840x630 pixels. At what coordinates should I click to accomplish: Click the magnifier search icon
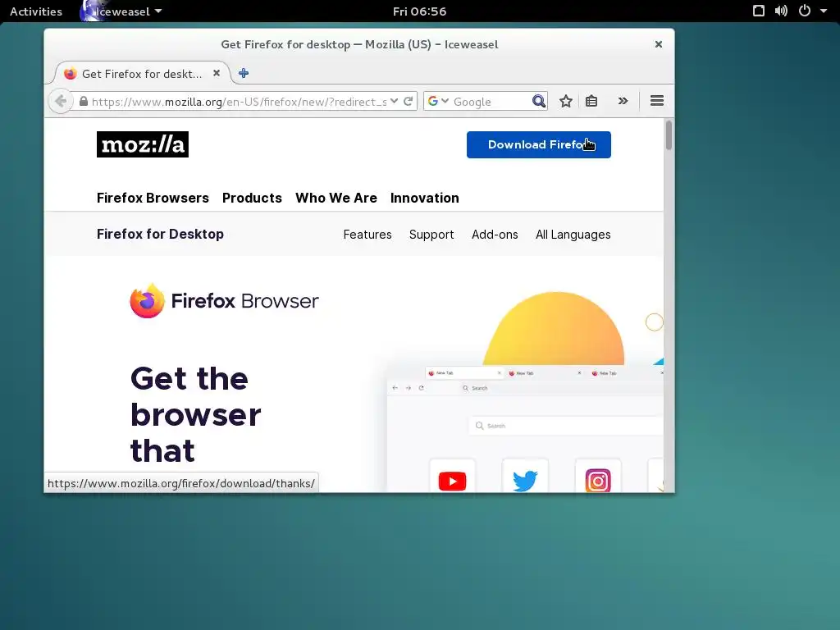click(x=538, y=101)
